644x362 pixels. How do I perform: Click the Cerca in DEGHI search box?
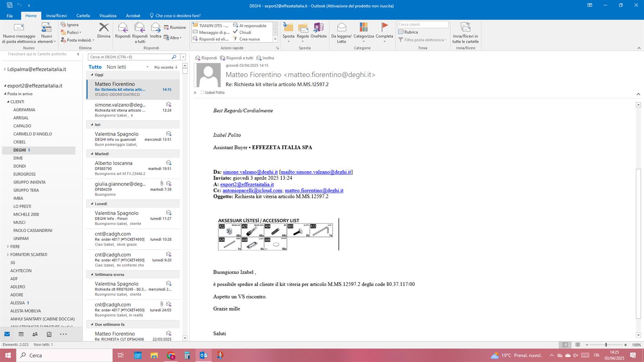pos(130,57)
